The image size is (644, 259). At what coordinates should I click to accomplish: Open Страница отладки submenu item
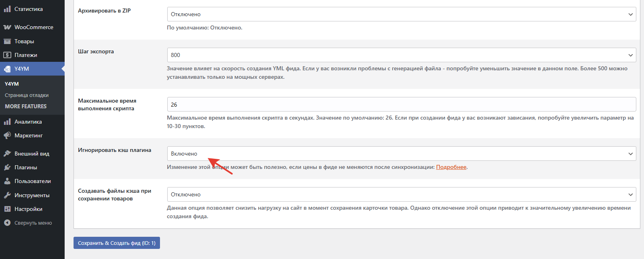point(27,95)
